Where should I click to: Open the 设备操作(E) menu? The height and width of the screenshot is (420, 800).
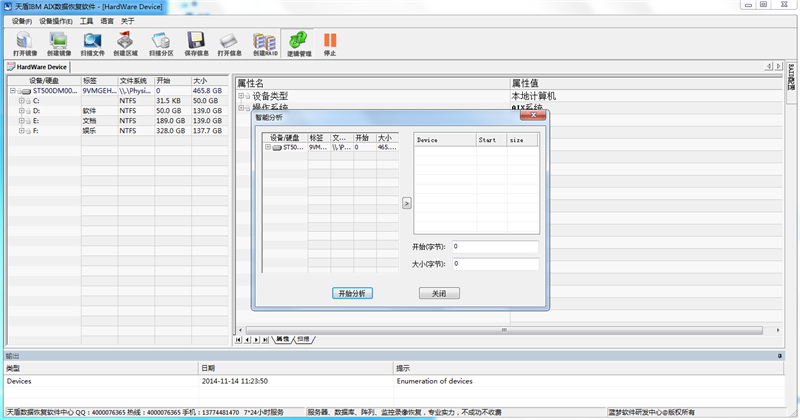pos(56,21)
